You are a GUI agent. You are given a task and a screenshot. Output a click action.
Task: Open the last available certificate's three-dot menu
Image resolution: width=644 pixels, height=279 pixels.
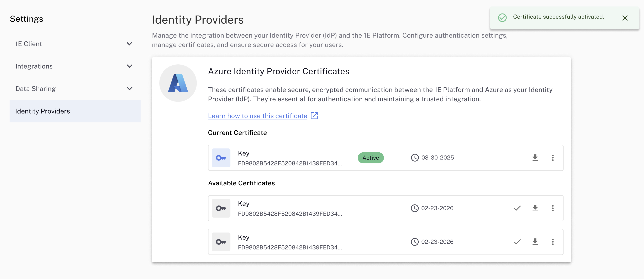pyautogui.click(x=553, y=242)
